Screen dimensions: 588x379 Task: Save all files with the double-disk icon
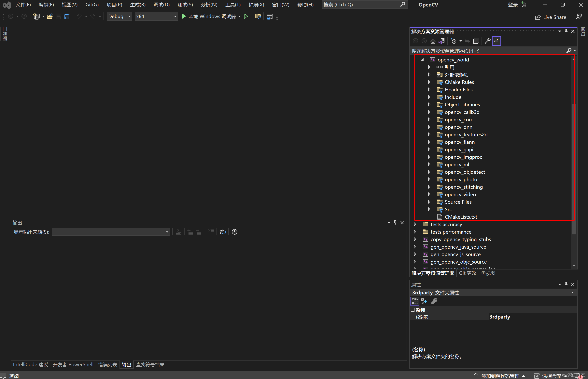pos(67,17)
